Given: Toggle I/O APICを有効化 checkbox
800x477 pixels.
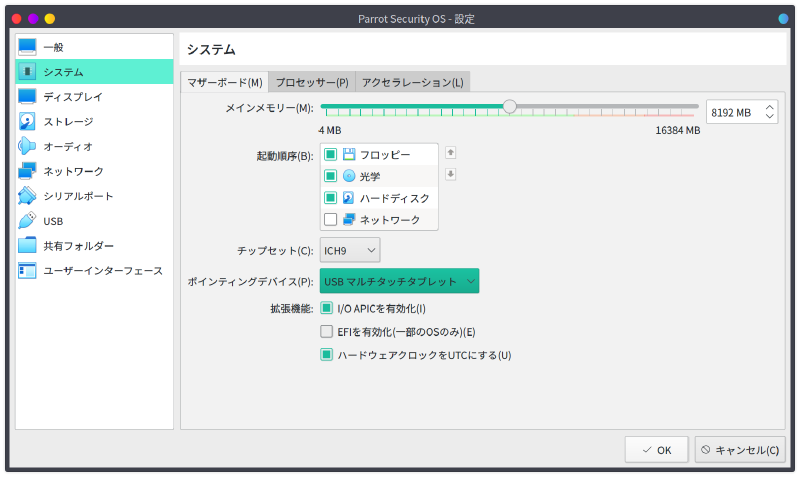Looking at the screenshot, I should click(327, 308).
